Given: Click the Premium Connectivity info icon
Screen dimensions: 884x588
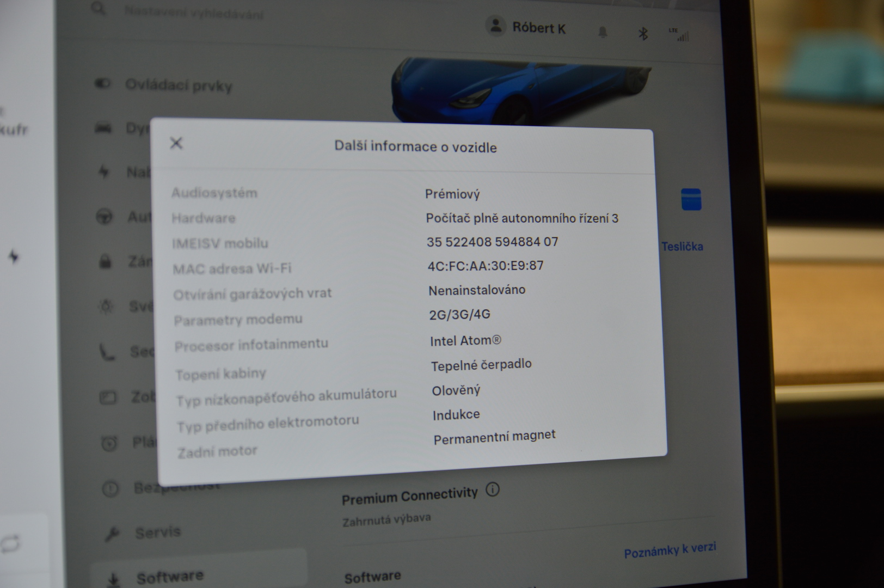Looking at the screenshot, I should coord(492,489).
